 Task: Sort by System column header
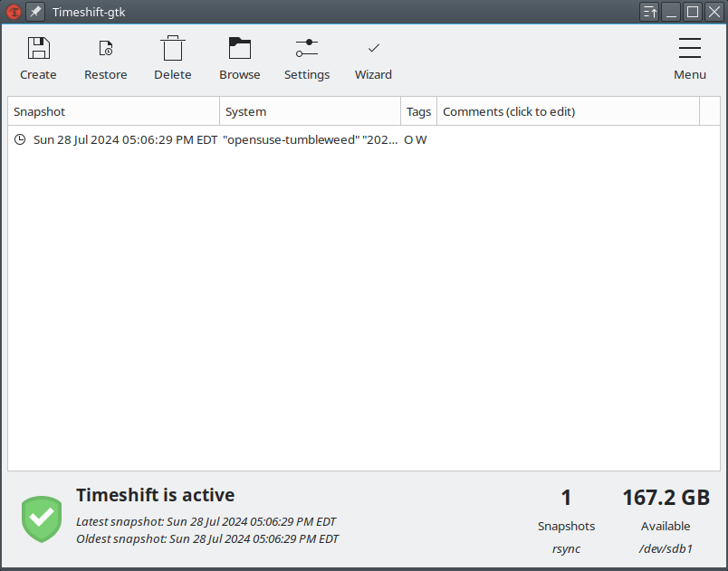tap(311, 111)
